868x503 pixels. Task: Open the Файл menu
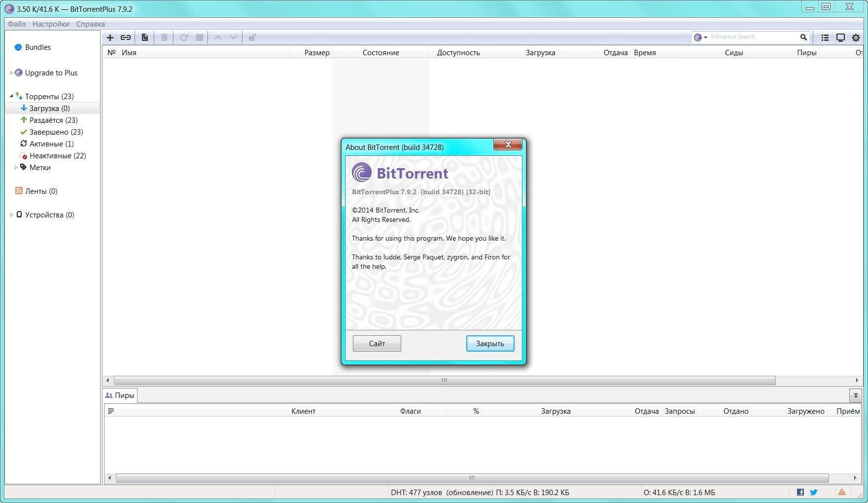(17, 24)
